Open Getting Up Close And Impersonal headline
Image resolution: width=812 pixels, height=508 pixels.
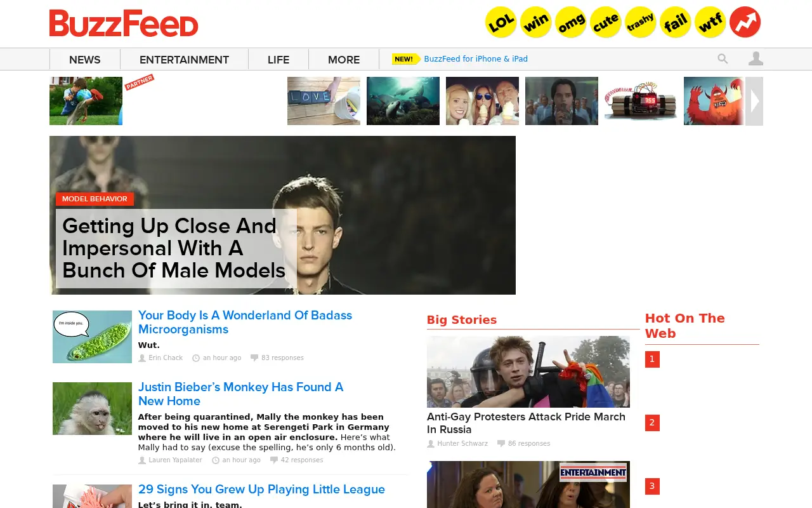tap(174, 248)
